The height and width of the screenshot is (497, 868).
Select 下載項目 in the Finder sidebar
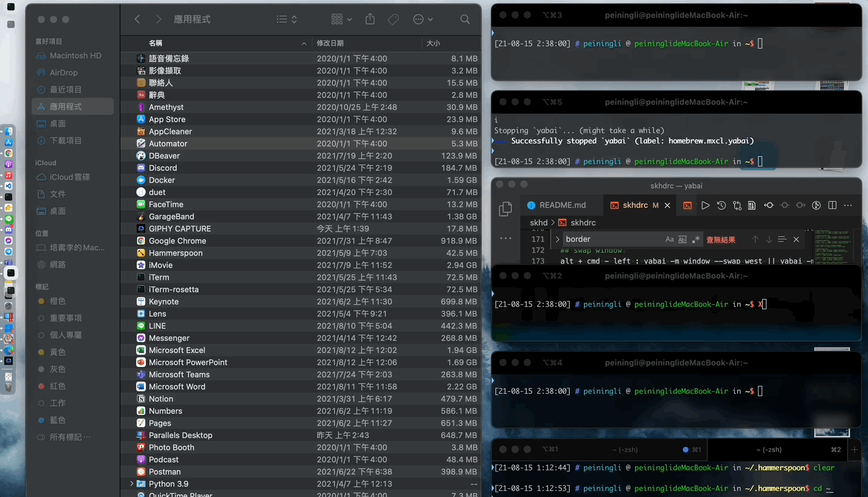pos(66,140)
